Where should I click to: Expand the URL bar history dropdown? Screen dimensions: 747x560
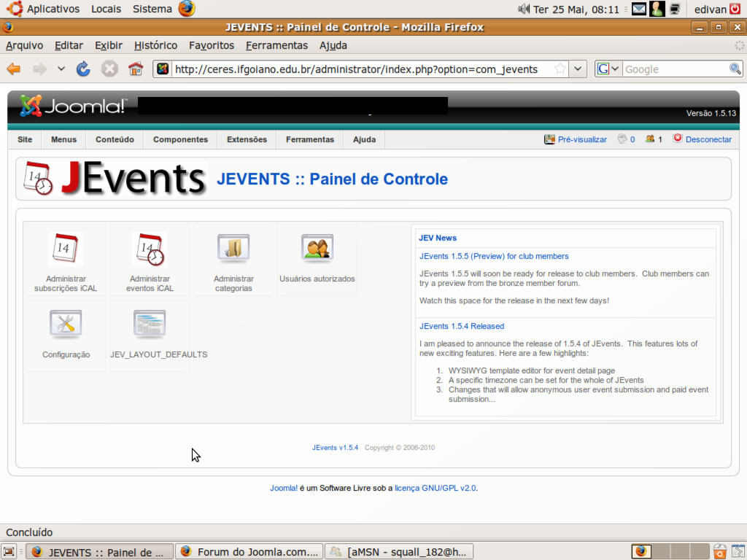pyautogui.click(x=578, y=69)
